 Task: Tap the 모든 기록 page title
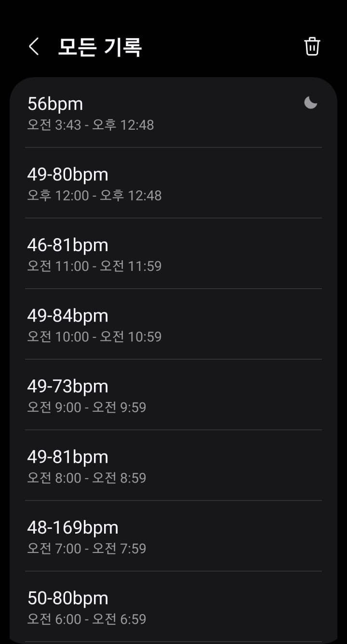(x=100, y=47)
